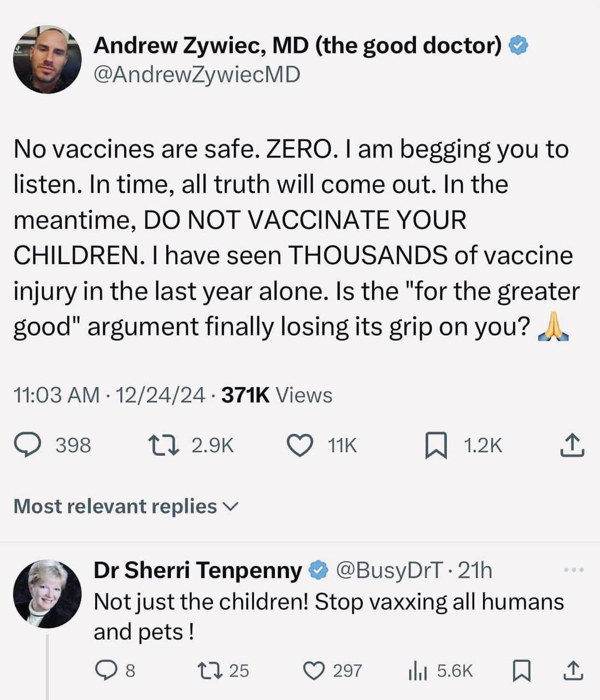View analytics for Tenpenny's reply (5.6K)
This screenshot has width=600, height=700.
pos(417,670)
